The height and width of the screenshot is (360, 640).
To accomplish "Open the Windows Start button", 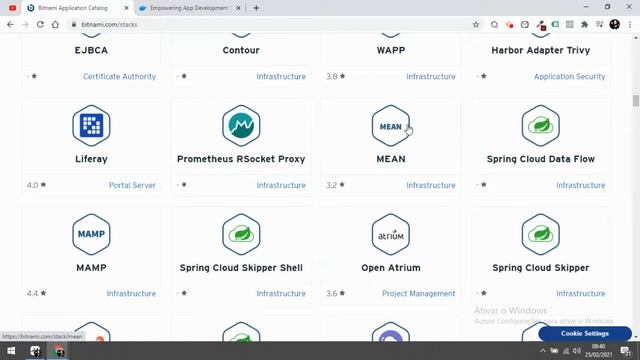I will point(11,351).
